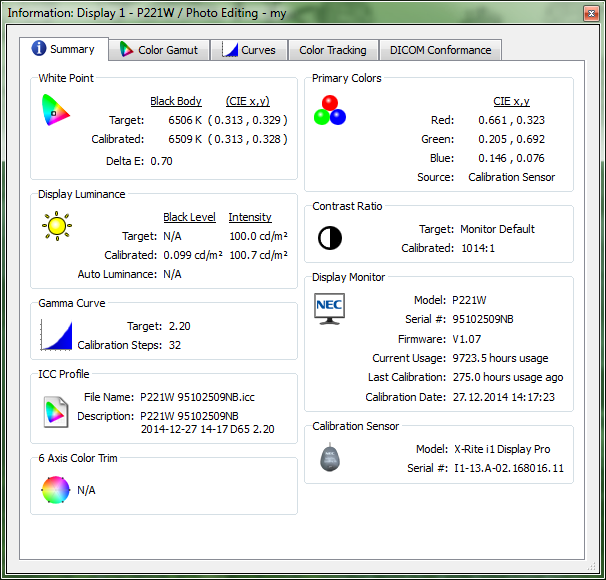Click the target intensity 100.0 cd/m²
The width and height of the screenshot is (606, 580).
pos(259,236)
